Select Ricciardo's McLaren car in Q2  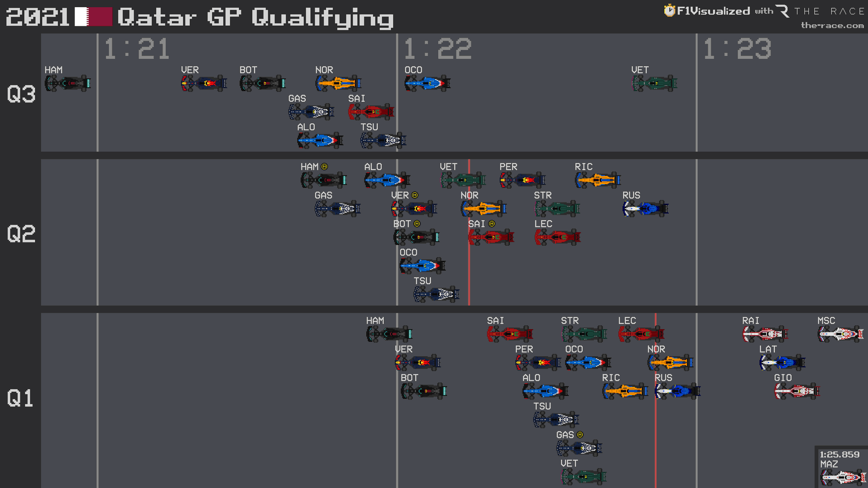[x=598, y=180]
